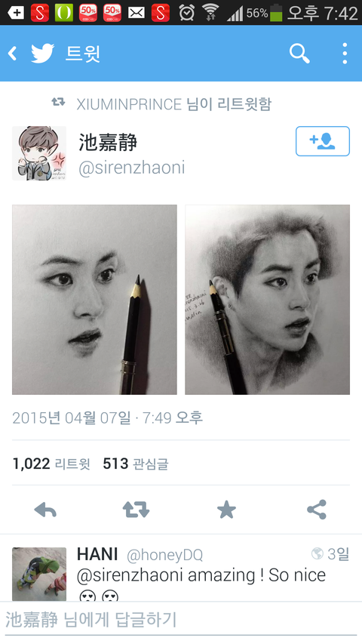
Task: Open the alarm clock status icon
Action: pyautogui.click(x=187, y=13)
